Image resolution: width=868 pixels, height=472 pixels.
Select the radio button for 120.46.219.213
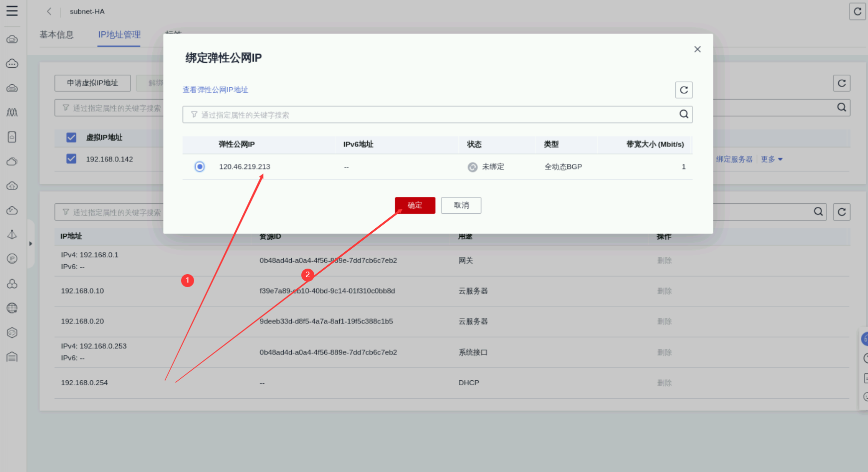[x=200, y=167]
